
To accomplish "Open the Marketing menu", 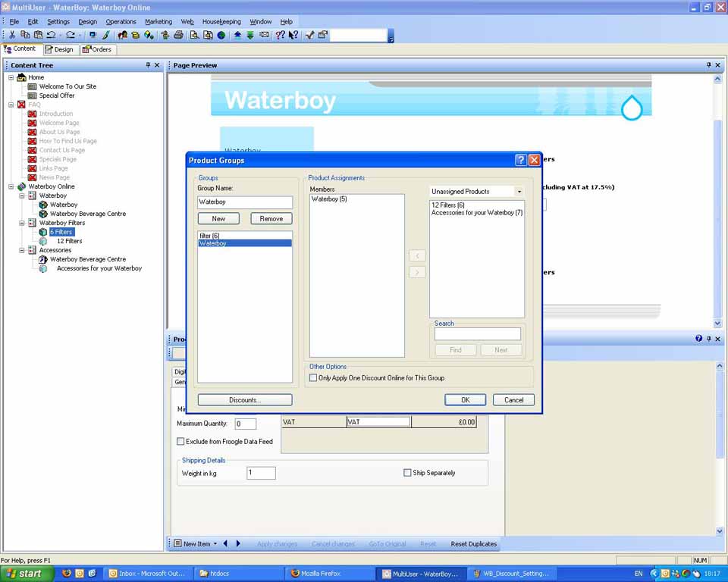I will [158, 21].
